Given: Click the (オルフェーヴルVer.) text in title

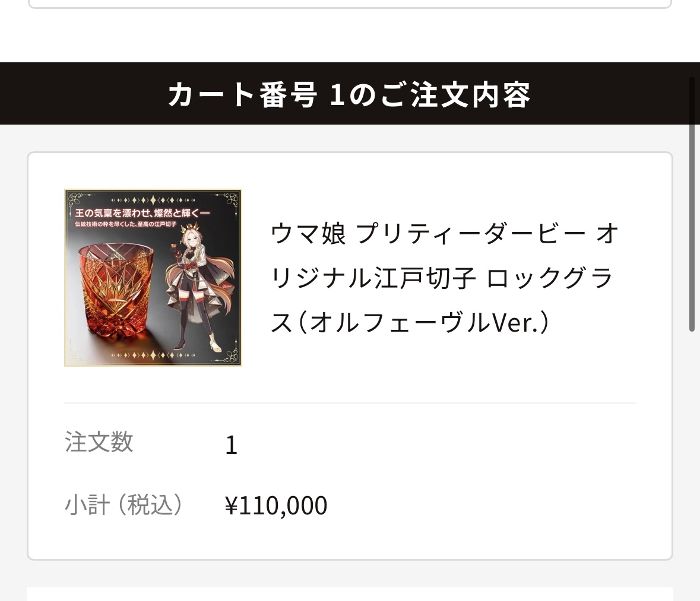Looking at the screenshot, I should [x=422, y=322].
